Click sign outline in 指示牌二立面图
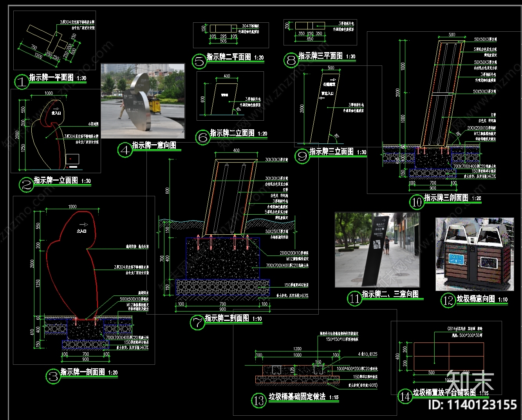This screenshot has width=522, height=420. tap(225, 99)
